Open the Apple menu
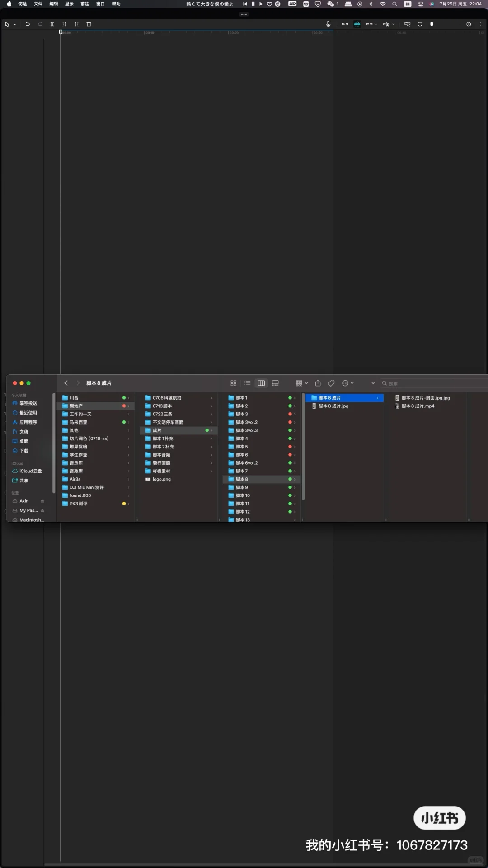Screen dimensions: 488x868 (9, 4)
